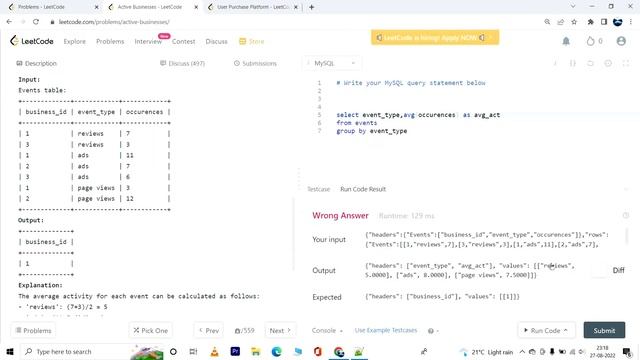Open Microsoft Edge from taskbar
This screenshot has width=640, height=360.
click(x=276, y=351)
